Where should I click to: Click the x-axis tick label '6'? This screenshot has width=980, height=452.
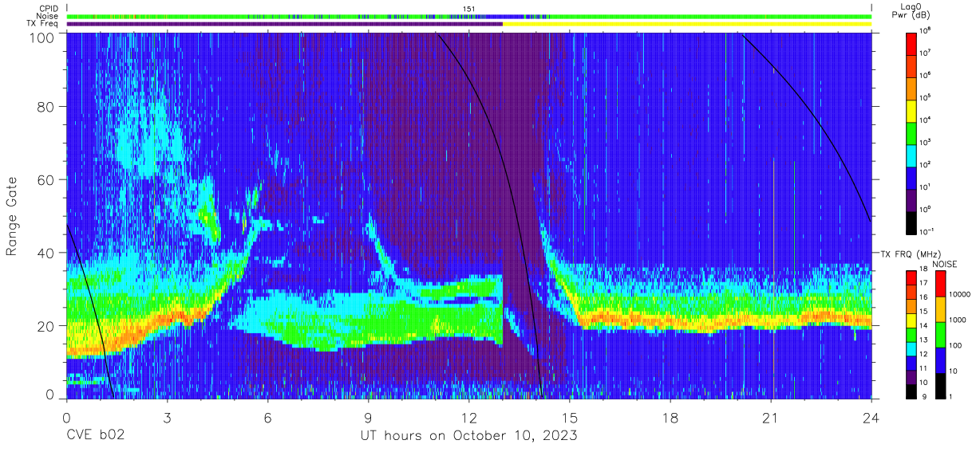[x=267, y=417]
